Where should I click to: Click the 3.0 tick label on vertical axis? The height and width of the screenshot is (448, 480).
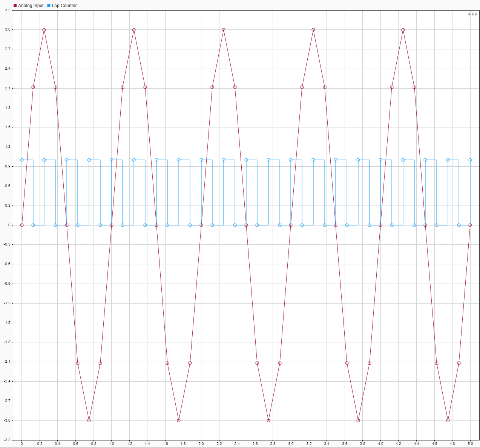point(8,29)
